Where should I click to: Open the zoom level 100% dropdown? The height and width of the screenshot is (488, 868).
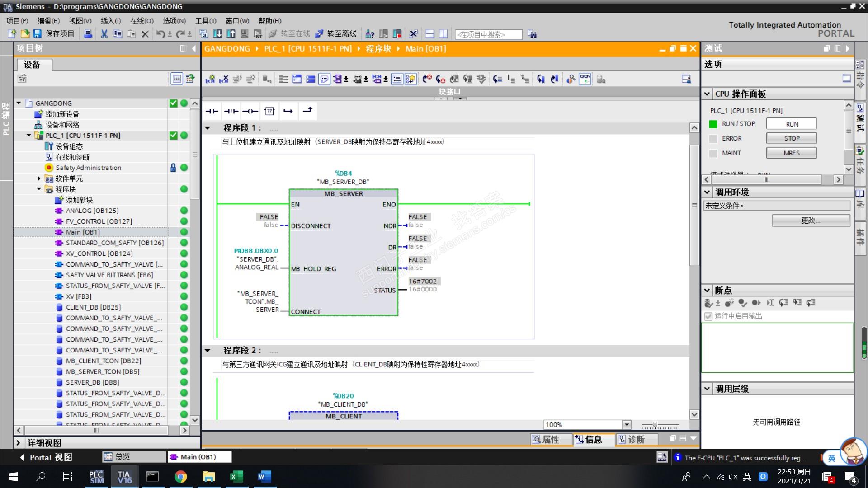627,425
